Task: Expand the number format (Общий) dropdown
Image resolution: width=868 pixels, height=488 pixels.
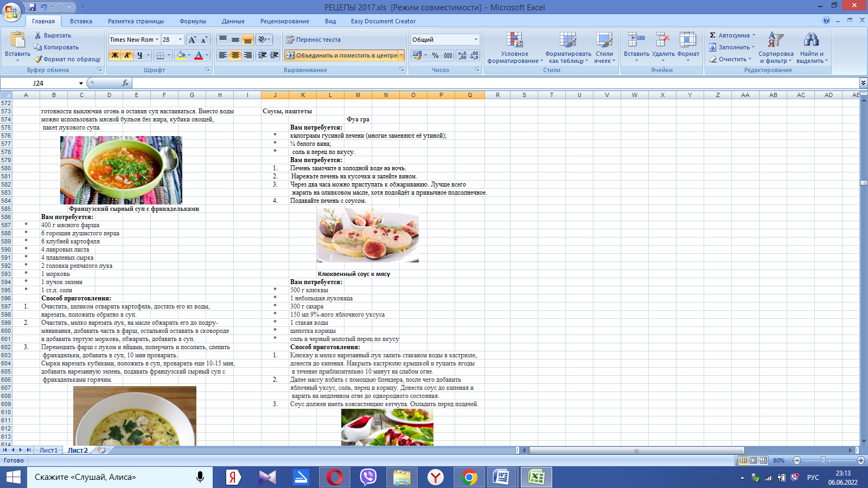Action: click(476, 40)
